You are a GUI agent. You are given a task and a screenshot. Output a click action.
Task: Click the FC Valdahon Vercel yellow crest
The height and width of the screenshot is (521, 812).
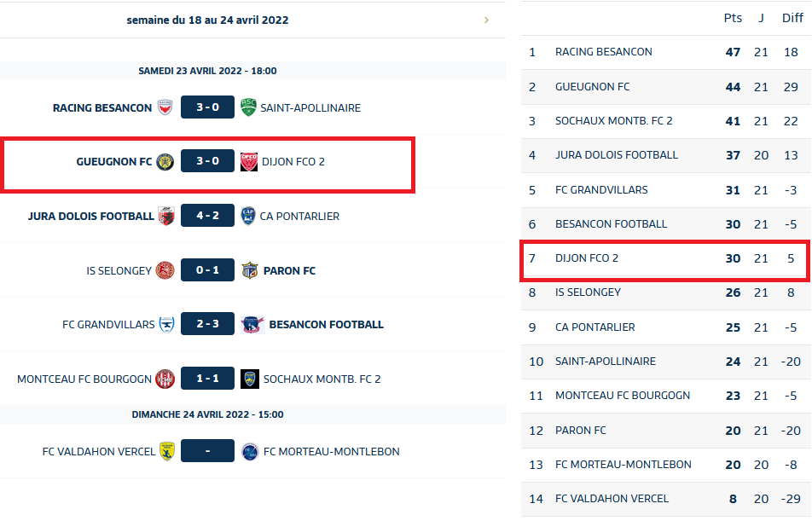pos(167,451)
